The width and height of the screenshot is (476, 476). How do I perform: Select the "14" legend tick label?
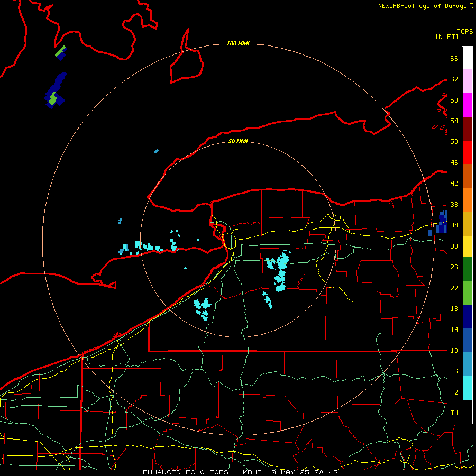[454, 329]
